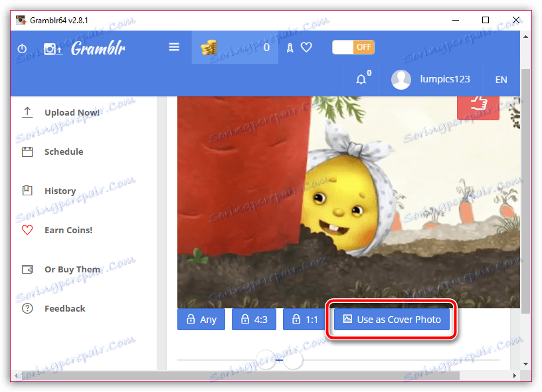Viewport: 542px width, 392px height.
Task: Click the scroll down arrow
Action: (525, 364)
